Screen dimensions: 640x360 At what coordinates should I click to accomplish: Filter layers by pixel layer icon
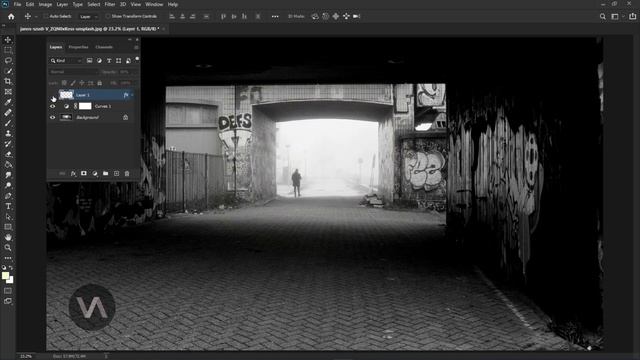point(89,60)
